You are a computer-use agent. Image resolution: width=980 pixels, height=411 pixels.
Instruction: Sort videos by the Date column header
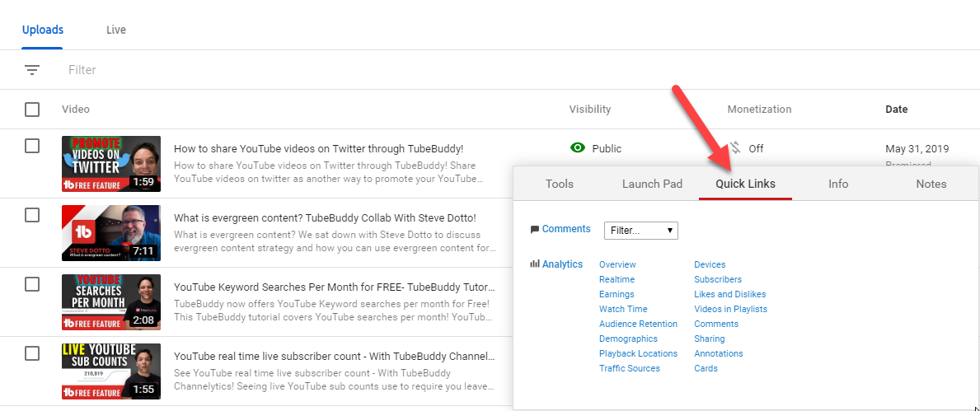tap(896, 110)
